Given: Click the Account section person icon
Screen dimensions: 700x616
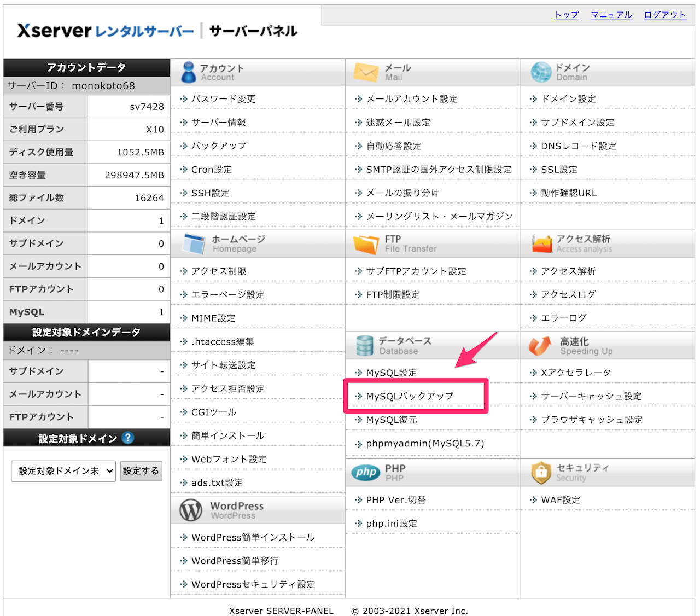Looking at the screenshot, I should pos(189,72).
